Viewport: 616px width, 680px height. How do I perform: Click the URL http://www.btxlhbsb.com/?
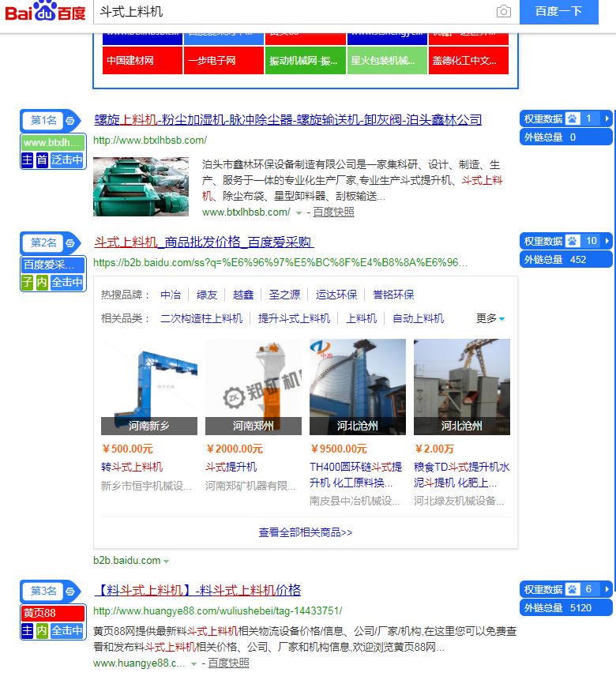coord(150,141)
